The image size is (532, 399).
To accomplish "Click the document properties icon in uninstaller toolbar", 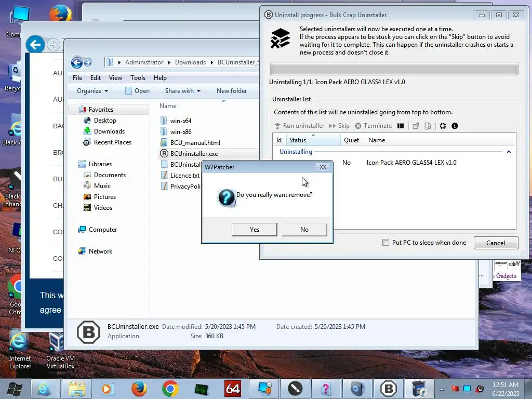I will tap(428, 126).
